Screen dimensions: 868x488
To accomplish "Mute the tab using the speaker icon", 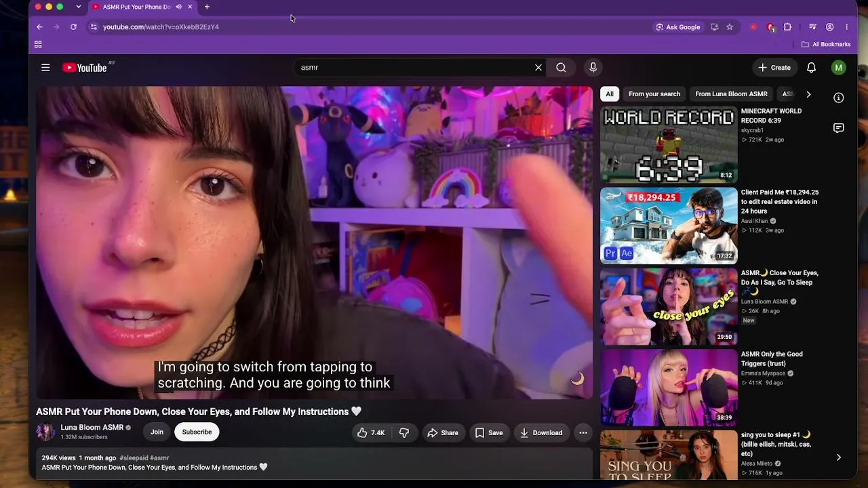I will 179,7.
